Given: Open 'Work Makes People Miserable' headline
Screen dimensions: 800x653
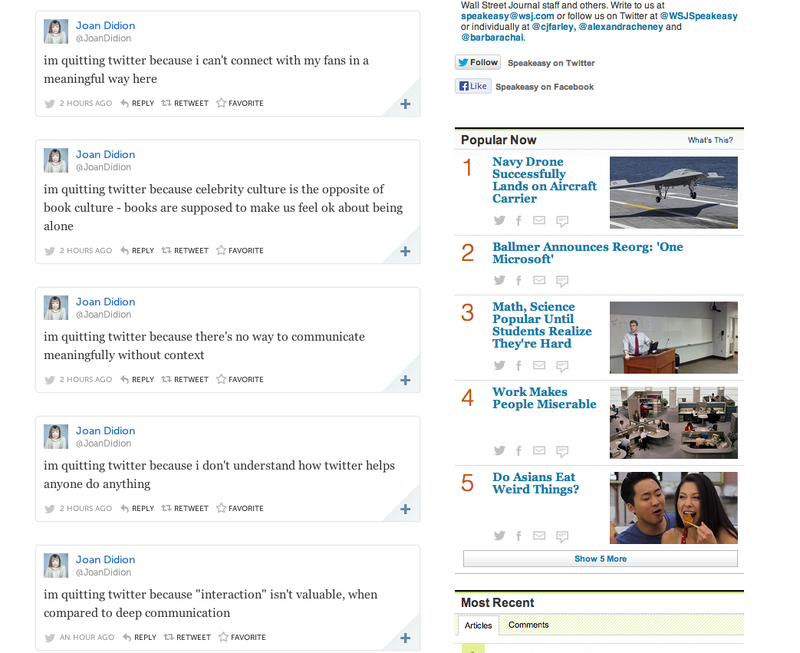Looking at the screenshot, I should (544, 398).
